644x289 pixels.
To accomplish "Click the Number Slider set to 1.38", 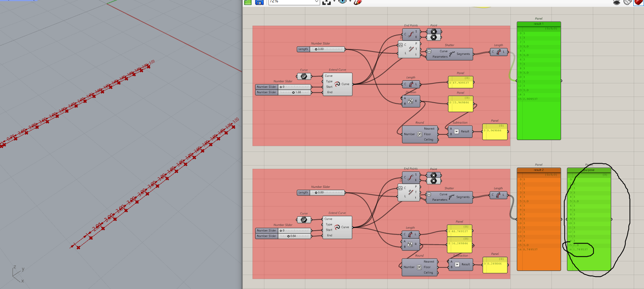I will tap(283, 92).
